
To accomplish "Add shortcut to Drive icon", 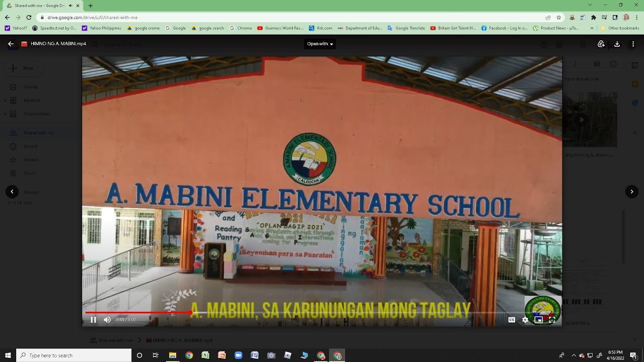I will (601, 44).
